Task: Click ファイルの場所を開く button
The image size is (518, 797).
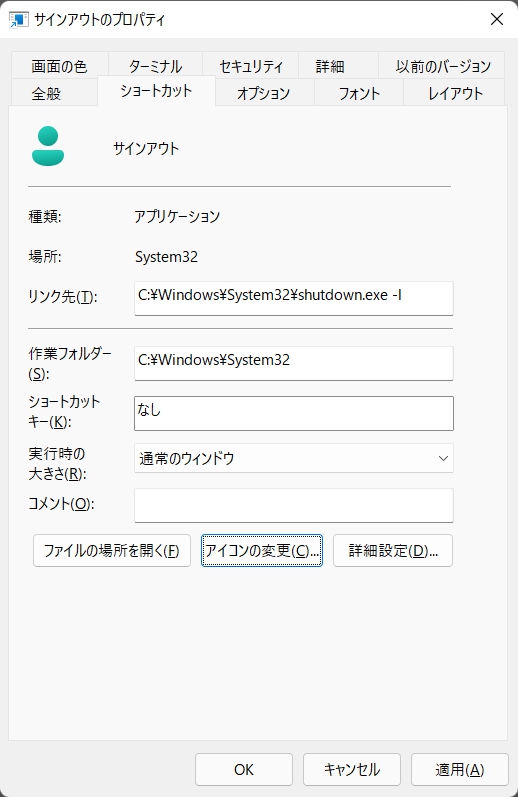Action: [112, 550]
